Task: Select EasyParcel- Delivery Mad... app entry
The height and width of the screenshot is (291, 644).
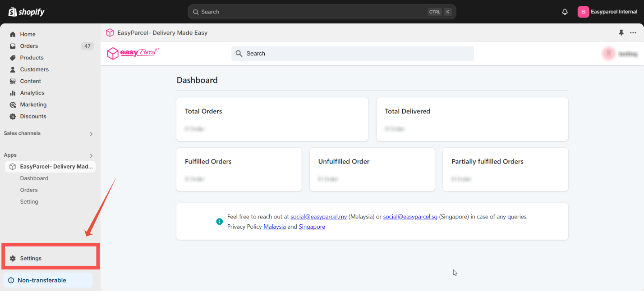Action: click(x=50, y=167)
